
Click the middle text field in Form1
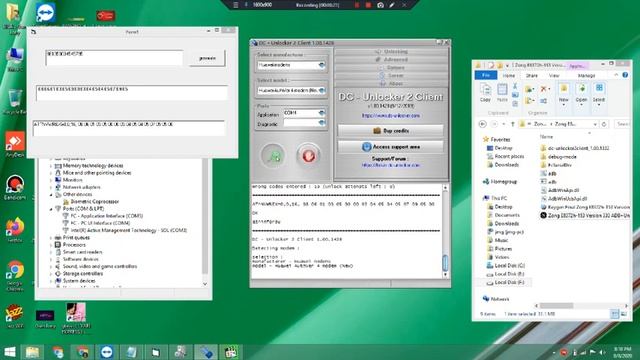pyautogui.click(x=131, y=93)
